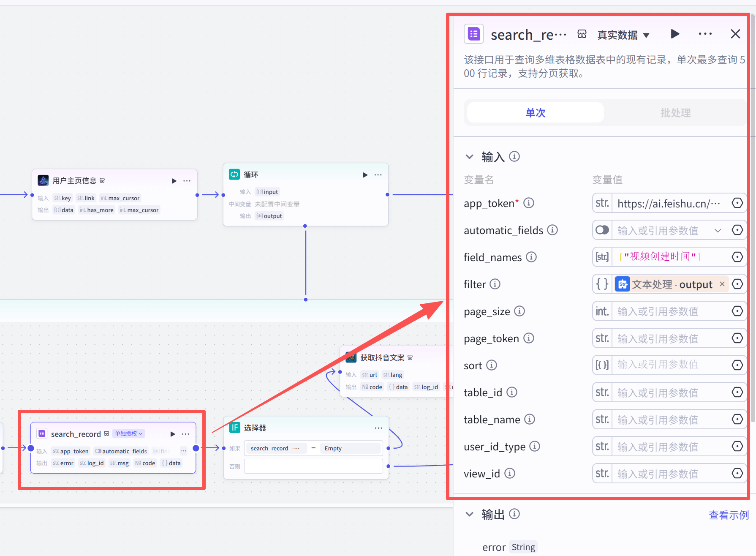Open variable reference picker for page_size
756x556 pixels.
[737, 311]
